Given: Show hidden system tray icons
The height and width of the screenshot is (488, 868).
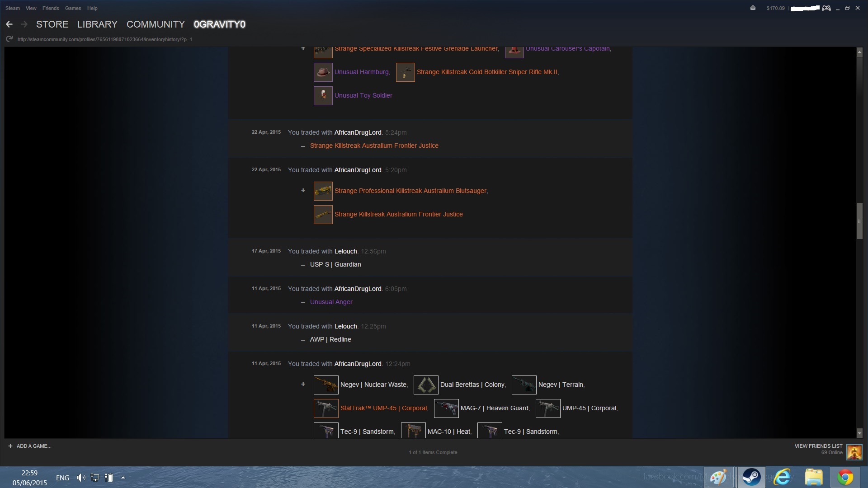Looking at the screenshot, I should coord(123,478).
